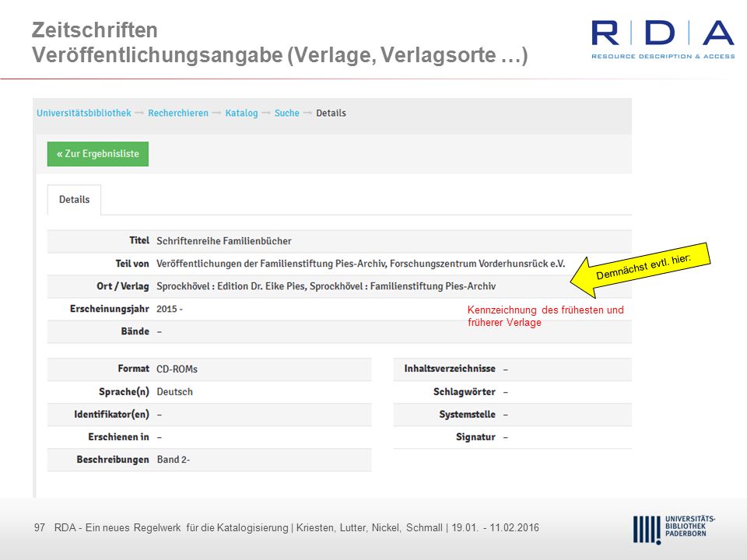The image size is (747, 560).
Task: Select the Details tab
Action: tap(75, 200)
